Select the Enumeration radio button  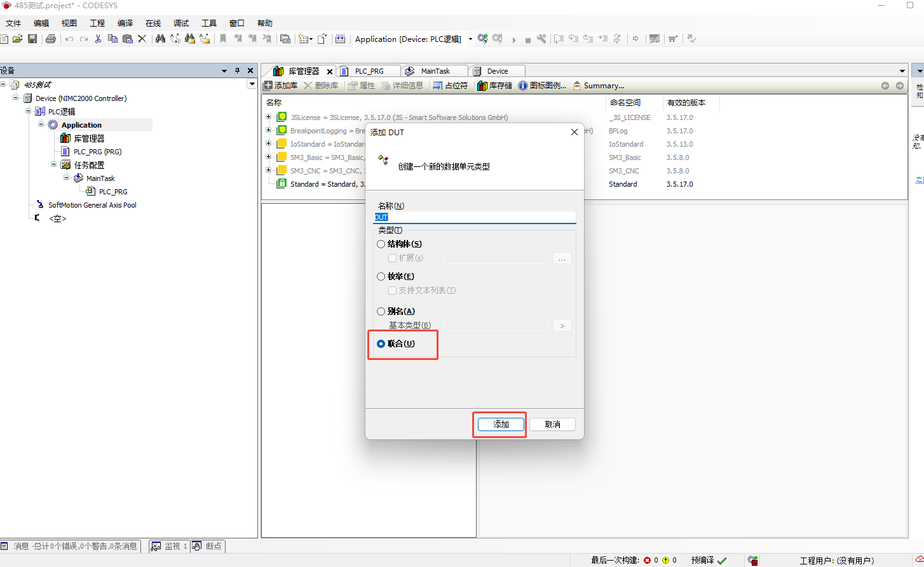click(381, 276)
